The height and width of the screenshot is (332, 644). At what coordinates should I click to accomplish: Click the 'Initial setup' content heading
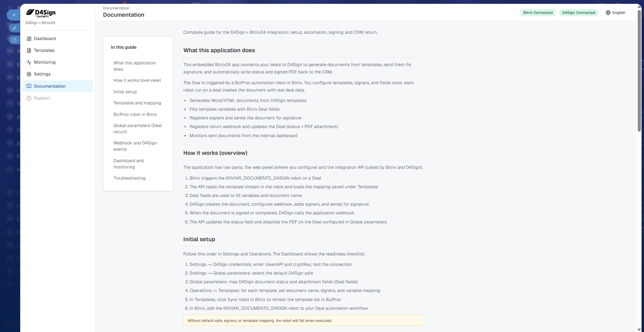point(199,239)
